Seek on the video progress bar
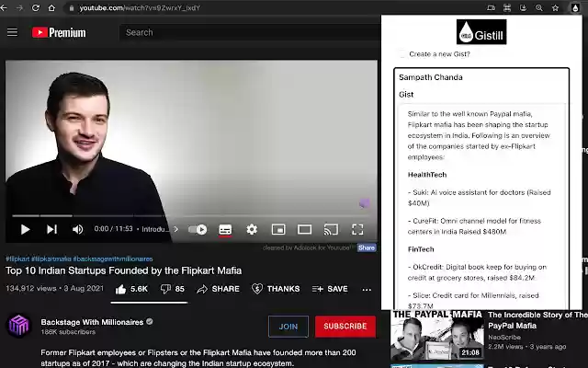 coord(191,216)
